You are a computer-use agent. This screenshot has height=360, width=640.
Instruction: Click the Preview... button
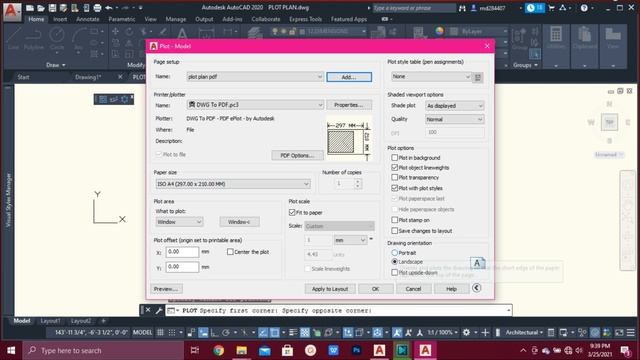167,289
